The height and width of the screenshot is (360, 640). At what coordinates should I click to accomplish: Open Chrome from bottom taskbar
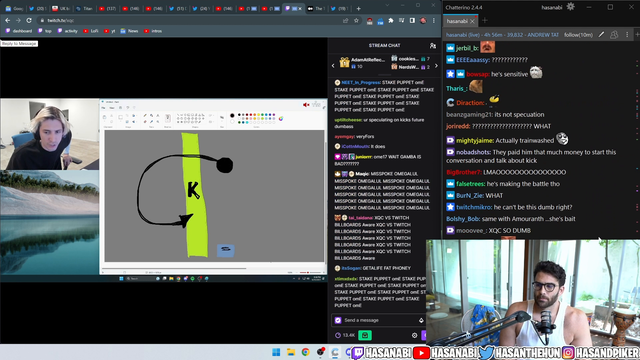tap(305, 352)
